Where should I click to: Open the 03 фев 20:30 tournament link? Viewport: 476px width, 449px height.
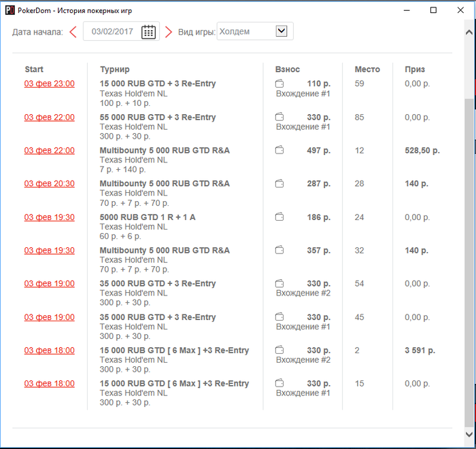(x=50, y=183)
